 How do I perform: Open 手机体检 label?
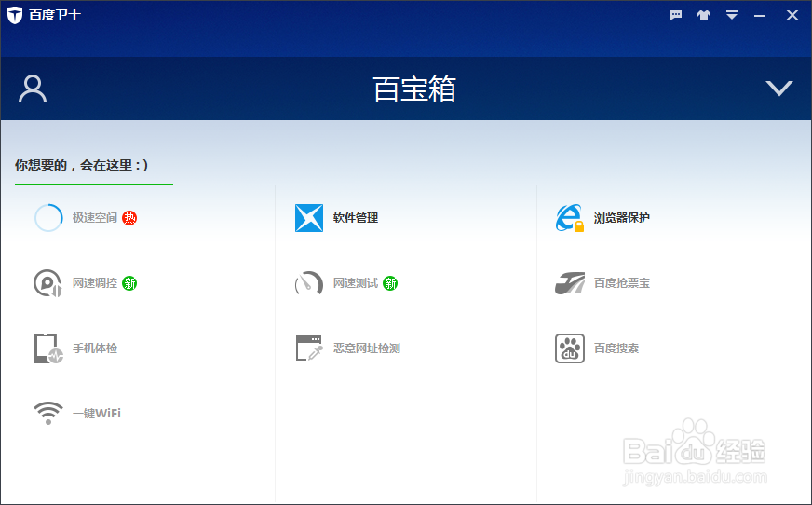coord(95,348)
